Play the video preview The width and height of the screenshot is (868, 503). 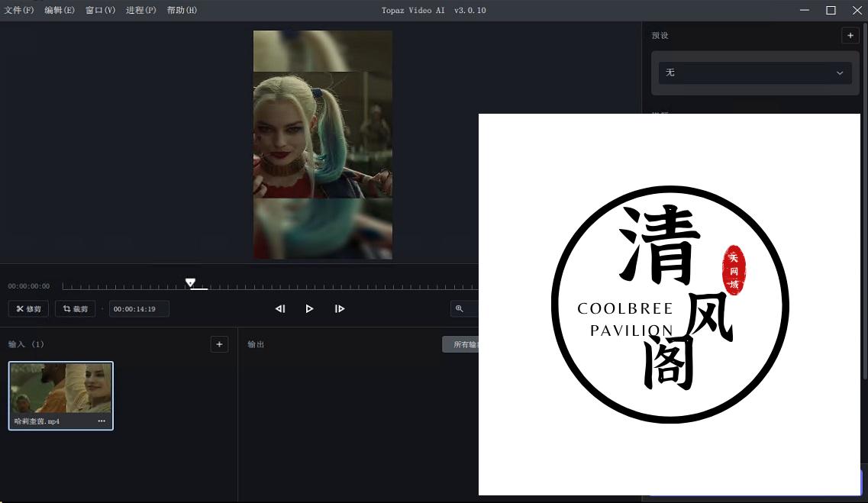(x=309, y=309)
